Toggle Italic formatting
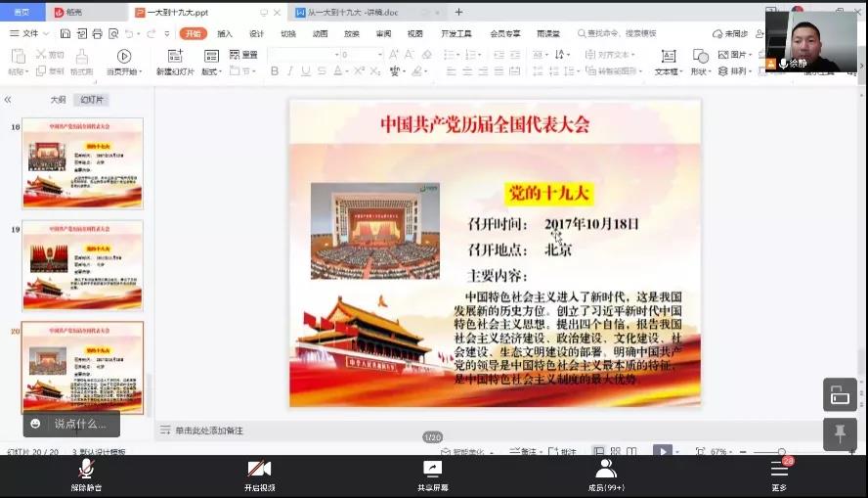This screenshot has height=498, width=868. click(289, 70)
